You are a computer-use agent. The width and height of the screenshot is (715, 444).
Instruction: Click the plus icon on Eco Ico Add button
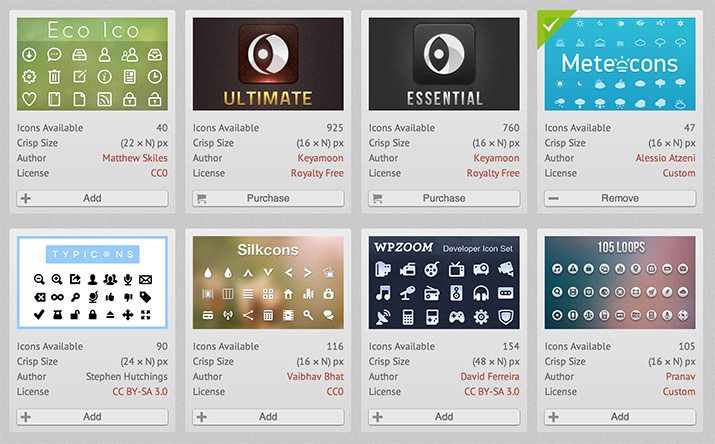tap(26, 198)
